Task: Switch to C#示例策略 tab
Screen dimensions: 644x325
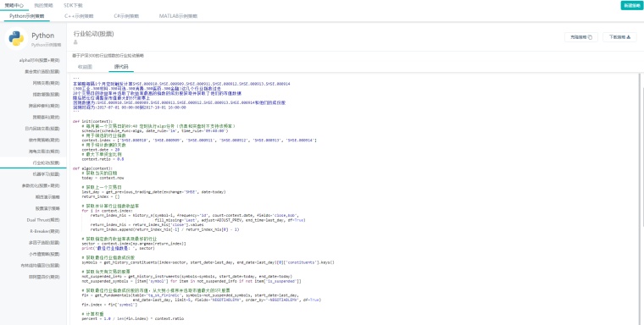Action: (x=126, y=16)
